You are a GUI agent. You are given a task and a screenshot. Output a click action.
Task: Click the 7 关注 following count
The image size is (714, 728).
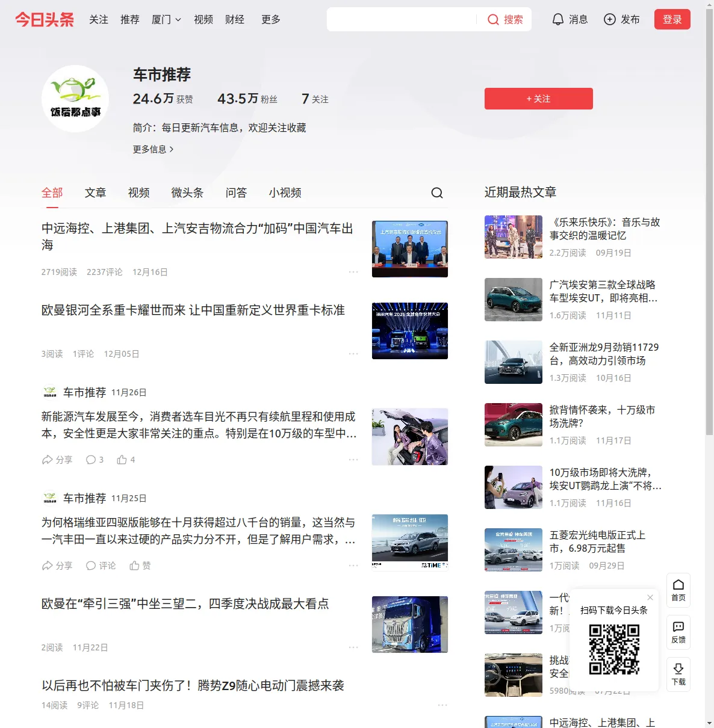coord(315,99)
